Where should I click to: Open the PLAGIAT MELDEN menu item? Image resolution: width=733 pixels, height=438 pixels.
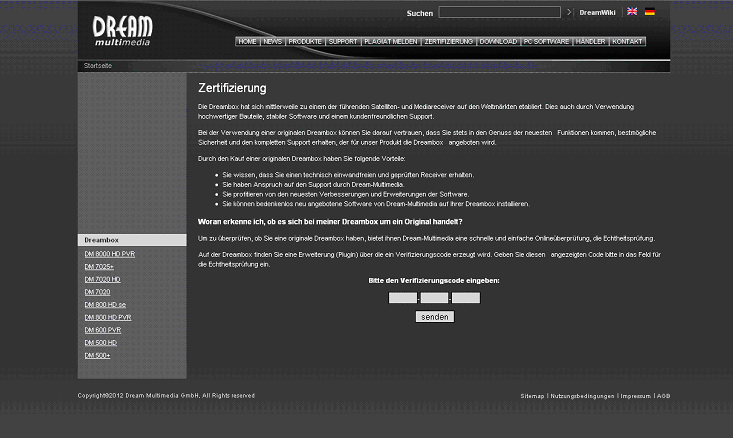coord(391,42)
